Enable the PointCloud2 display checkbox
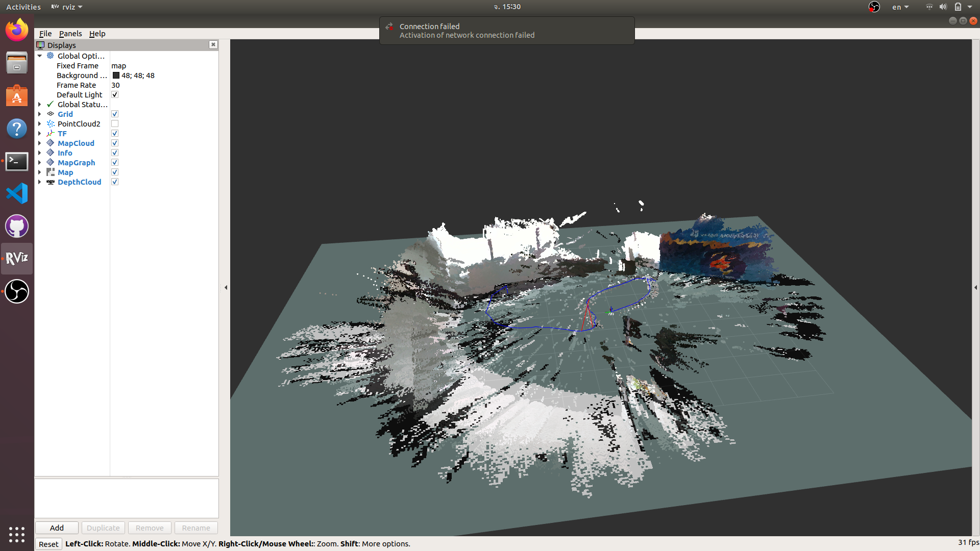The image size is (980, 551). click(115, 124)
